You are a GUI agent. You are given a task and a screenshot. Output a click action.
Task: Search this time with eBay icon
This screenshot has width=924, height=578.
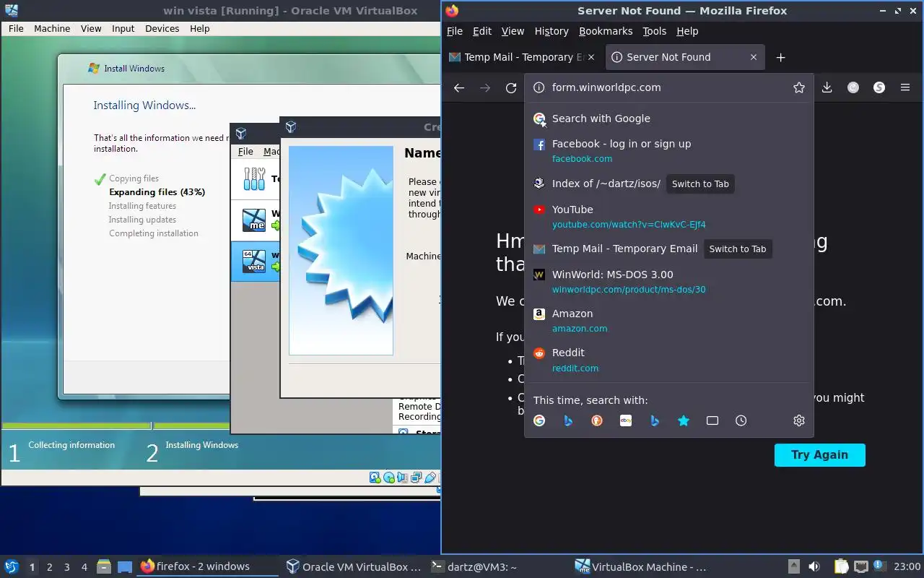coord(626,420)
